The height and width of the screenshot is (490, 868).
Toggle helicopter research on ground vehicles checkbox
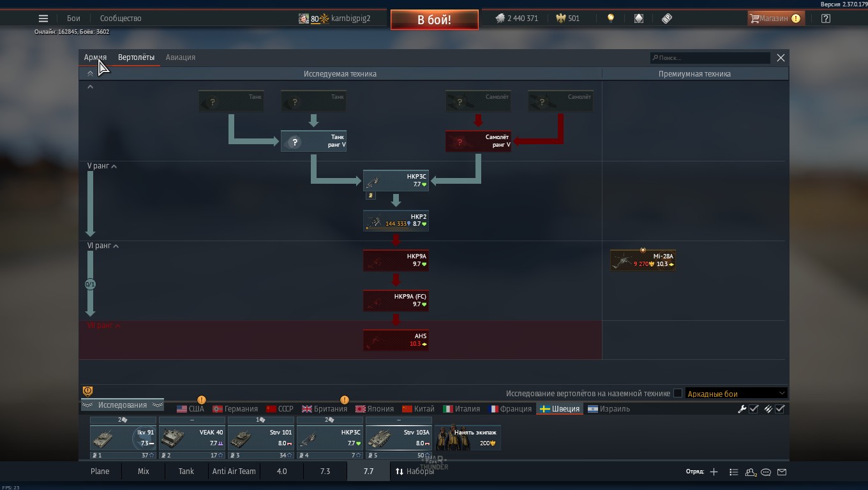pyautogui.click(x=678, y=393)
